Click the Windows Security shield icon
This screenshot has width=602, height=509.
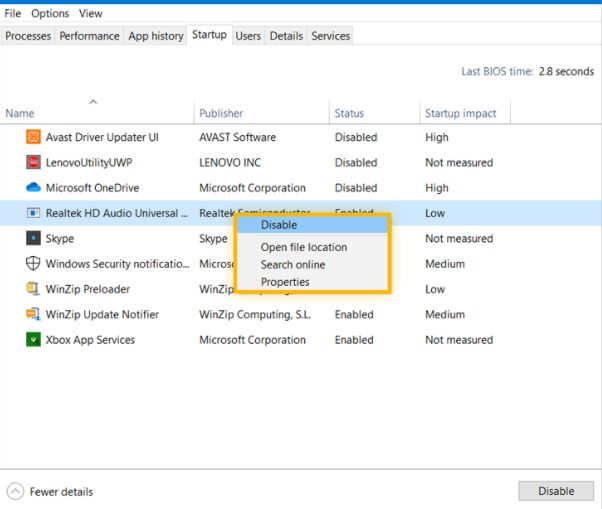point(33,263)
